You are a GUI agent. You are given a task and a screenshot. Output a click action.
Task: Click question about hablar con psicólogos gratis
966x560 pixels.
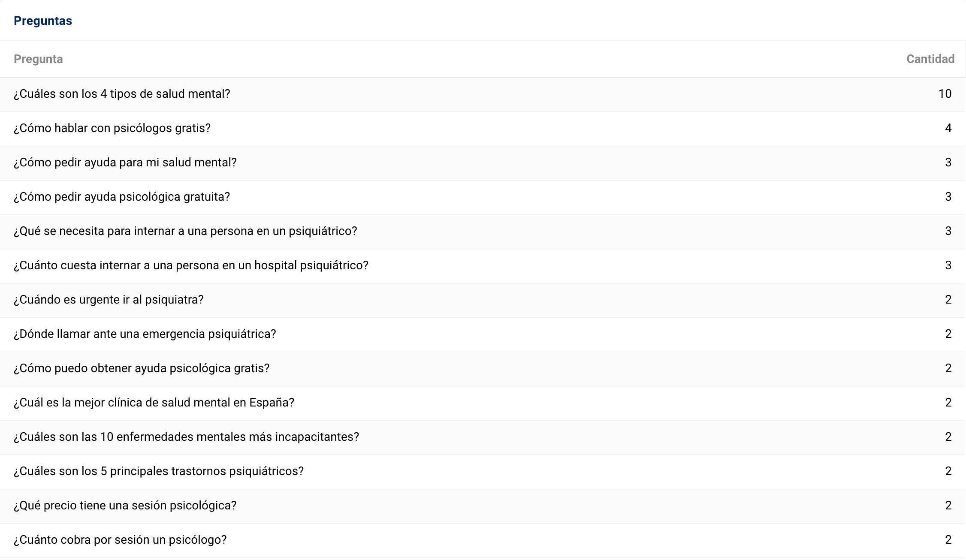(x=112, y=128)
